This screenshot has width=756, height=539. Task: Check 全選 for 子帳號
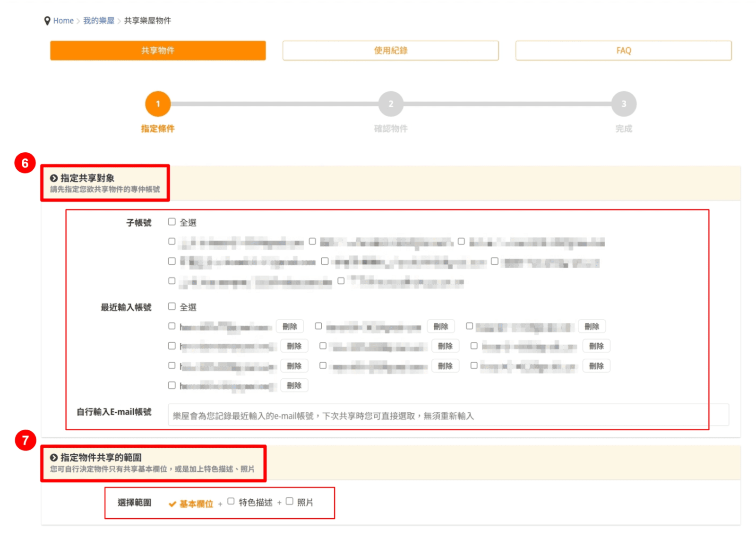pyautogui.click(x=172, y=222)
